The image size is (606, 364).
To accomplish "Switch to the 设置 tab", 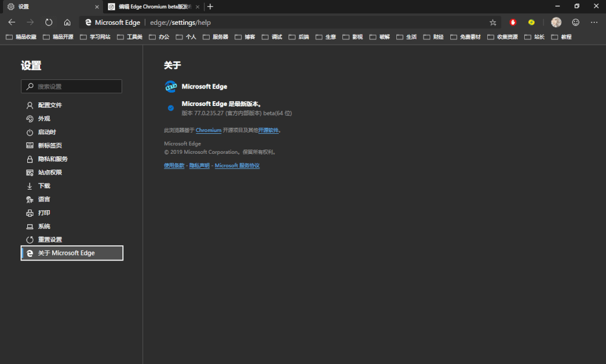I will pos(52,7).
